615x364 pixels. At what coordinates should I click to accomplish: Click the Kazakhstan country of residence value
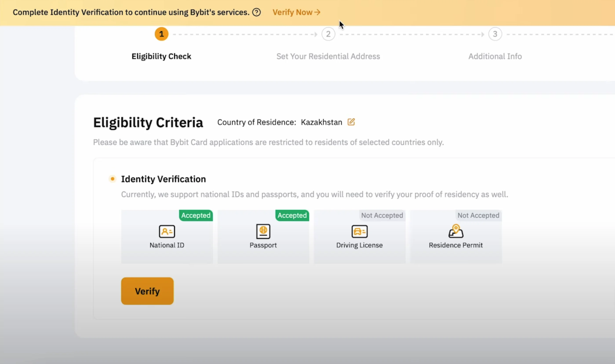(x=321, y=122)
